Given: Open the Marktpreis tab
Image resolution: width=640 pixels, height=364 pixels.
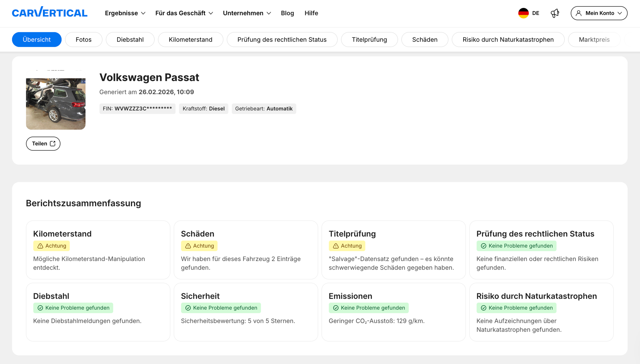Looking at the screenshot, I should point(594,39).
